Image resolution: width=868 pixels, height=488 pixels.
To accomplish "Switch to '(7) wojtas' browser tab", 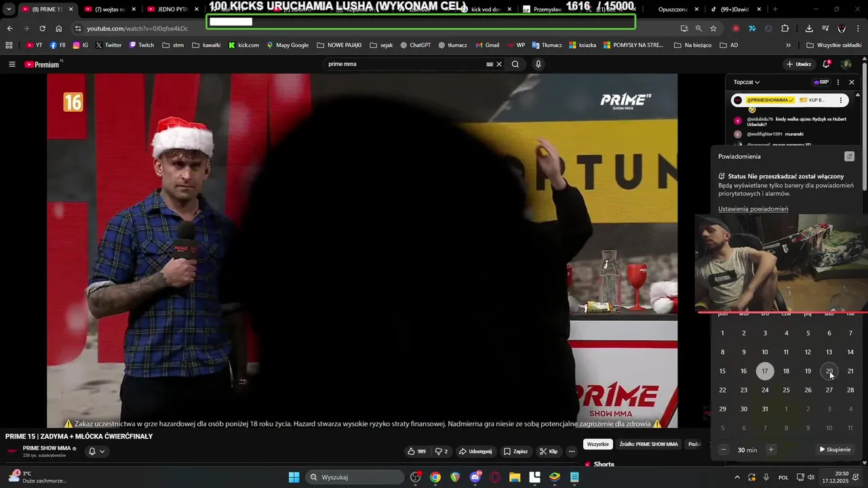I will pyautogui.click(x=108, y=9).
